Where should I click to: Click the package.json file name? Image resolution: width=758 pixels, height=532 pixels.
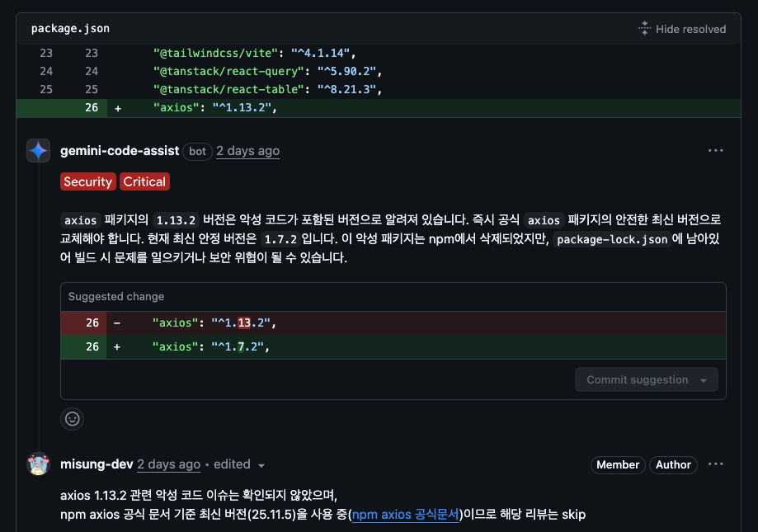(x=70, y=29)
